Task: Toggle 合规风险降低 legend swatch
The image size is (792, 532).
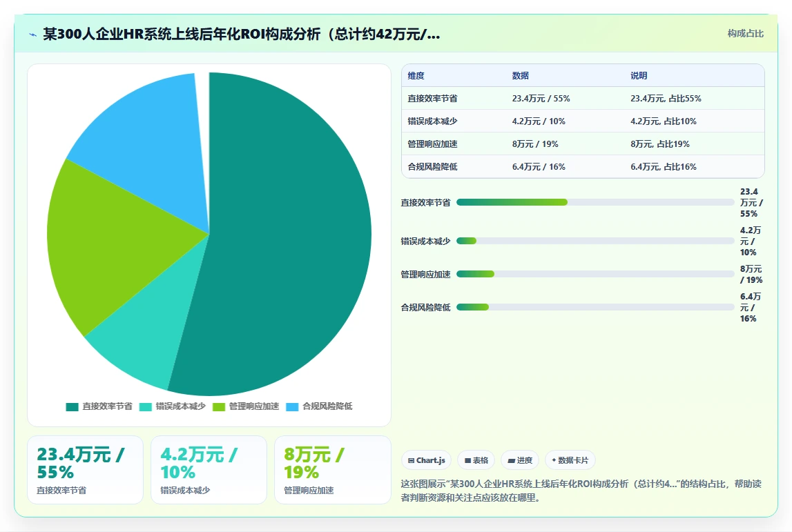Action: [x=292, y=407]
